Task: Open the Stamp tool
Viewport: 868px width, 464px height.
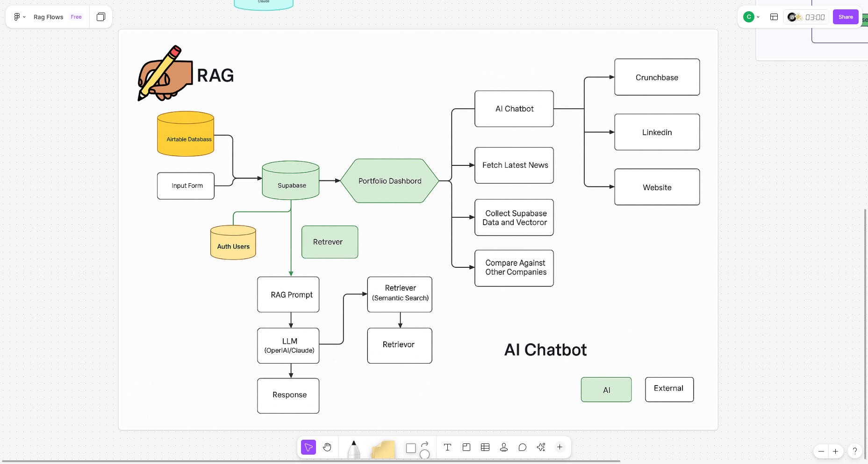Action: coord(504,447)
